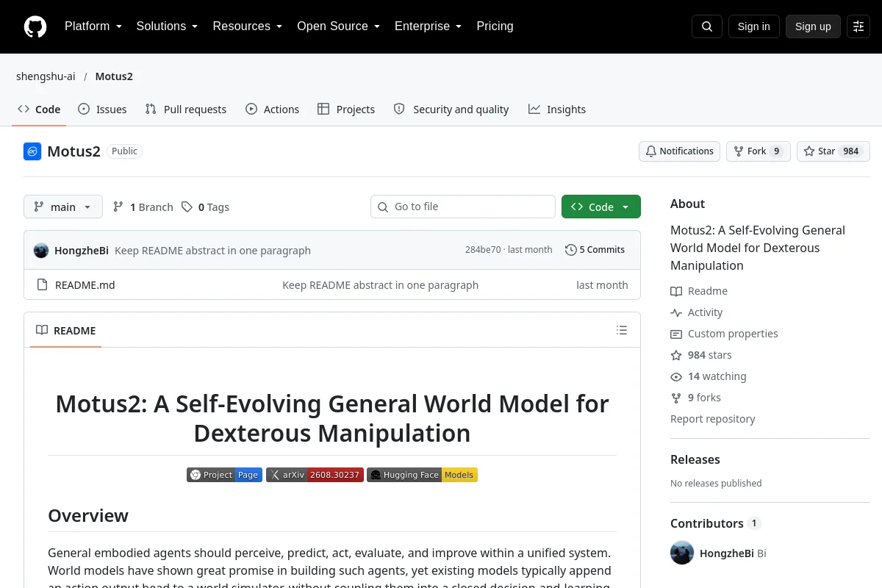Viewport: 882px width, 588px height.
Task: Expand the Platform menu
Action: pyautogui.click(x=93, y=26)
